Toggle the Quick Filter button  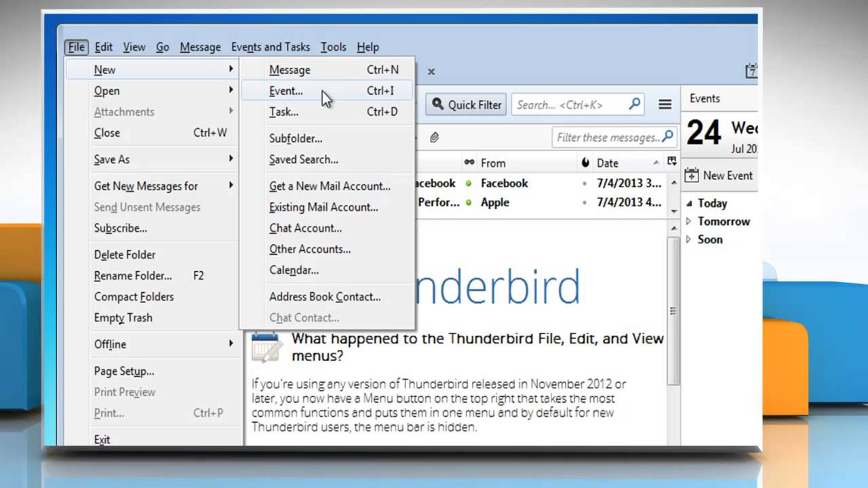[467, 104]
